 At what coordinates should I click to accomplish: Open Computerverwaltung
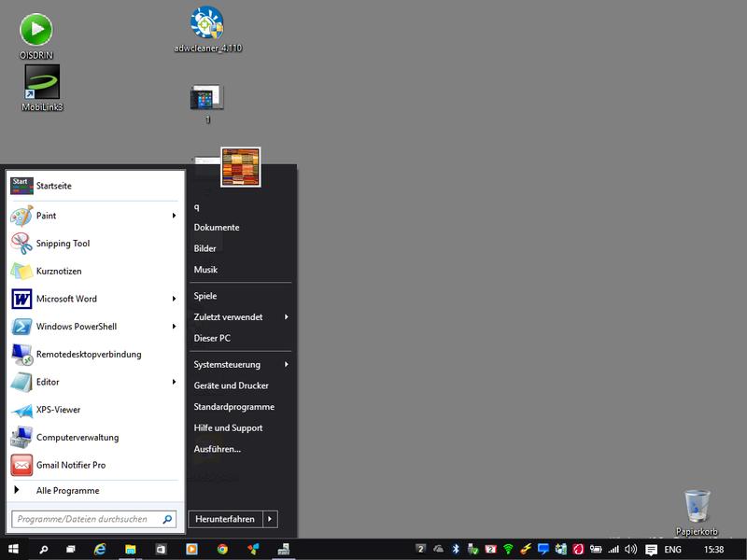(93, 437)
